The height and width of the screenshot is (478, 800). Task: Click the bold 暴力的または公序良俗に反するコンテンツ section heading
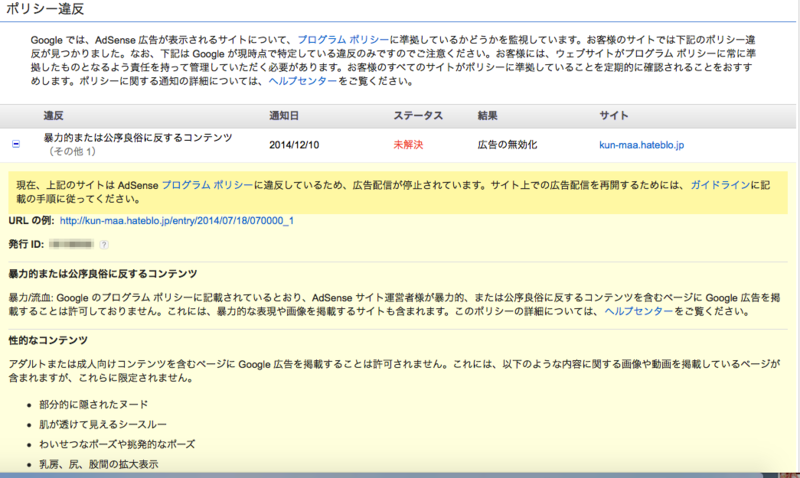[x=103, y=274]
